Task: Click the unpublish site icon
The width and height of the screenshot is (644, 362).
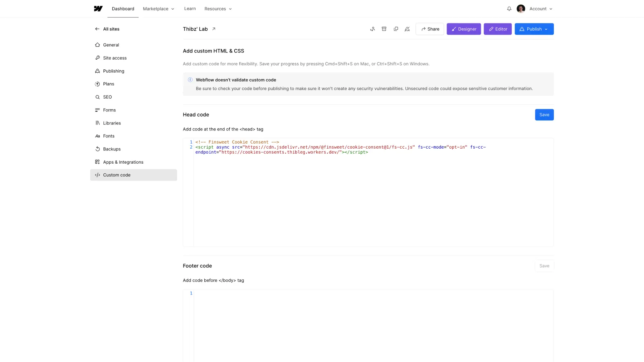Action: pyautogui.click(x=407, y=29)
